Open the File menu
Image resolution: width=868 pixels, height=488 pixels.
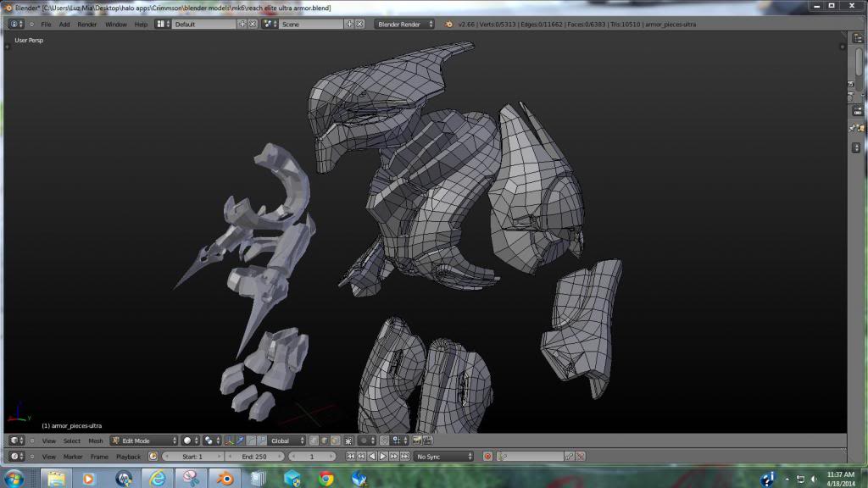click(x=46, y=25)
